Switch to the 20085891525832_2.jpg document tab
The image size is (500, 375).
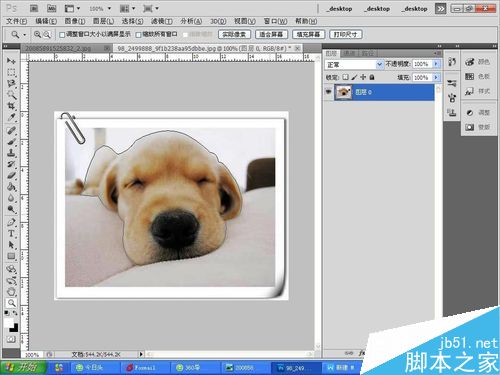pyautogui.click(x=58, y=49)
